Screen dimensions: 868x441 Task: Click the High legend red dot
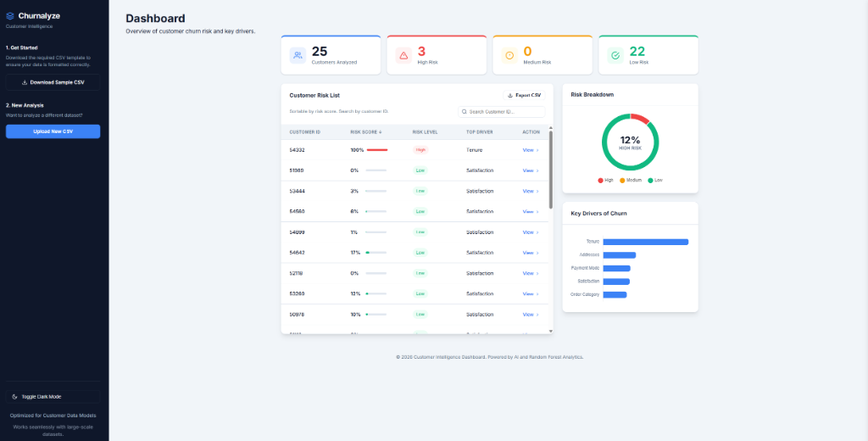pyautogui.click(x=601, y=181)
